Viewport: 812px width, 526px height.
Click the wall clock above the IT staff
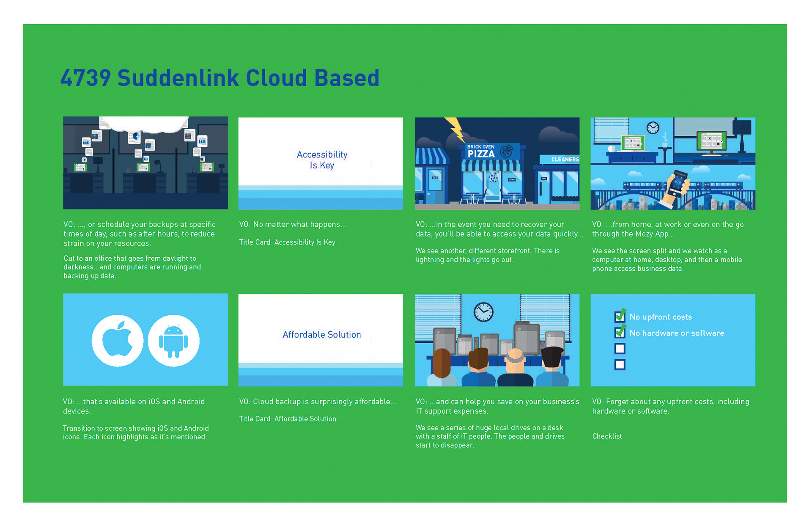(483, 312)
